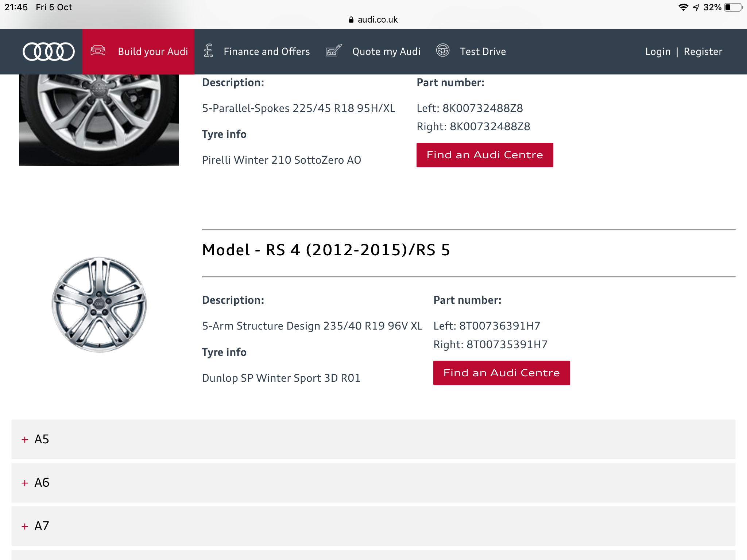Click part number Right: 8K00732488Z8
This screenshot has width=747, height=560.
coord(473,127)
